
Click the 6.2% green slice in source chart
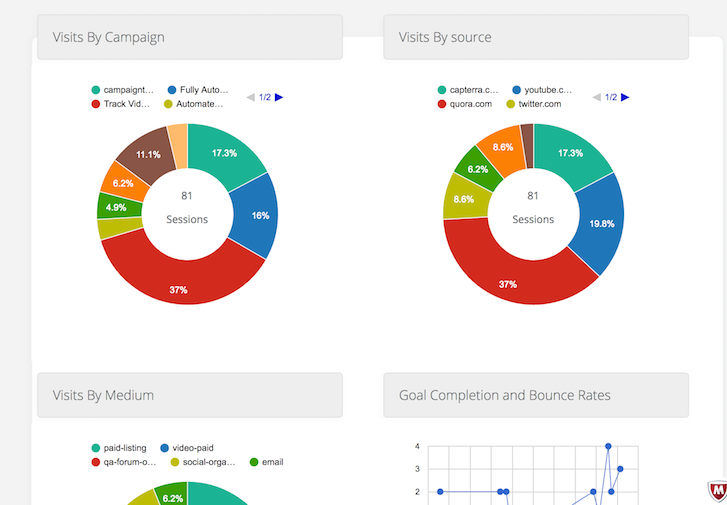click(478, 169)
